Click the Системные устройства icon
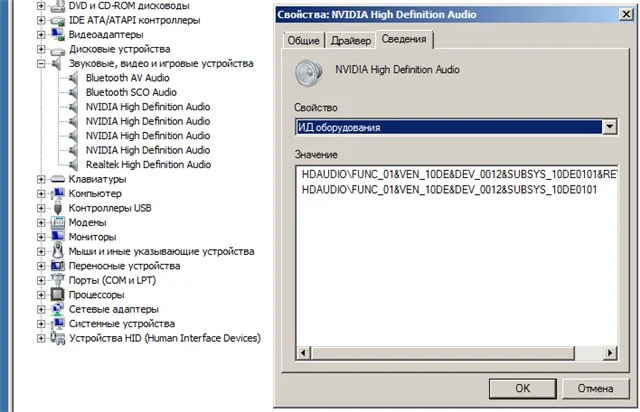The image size is (640, 412). point(58,324)
